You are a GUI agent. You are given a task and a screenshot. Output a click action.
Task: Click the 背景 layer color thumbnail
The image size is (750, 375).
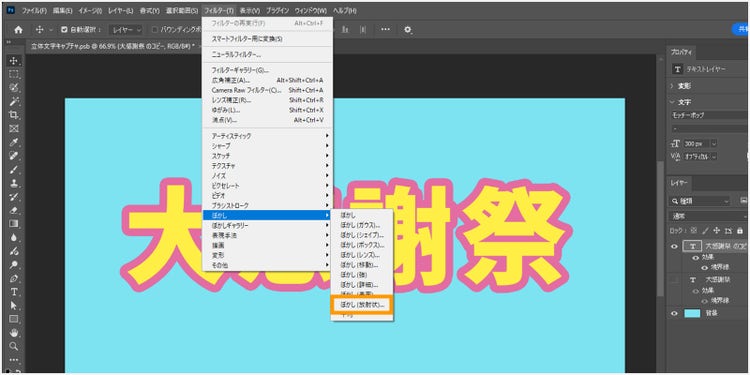[692, 313]
